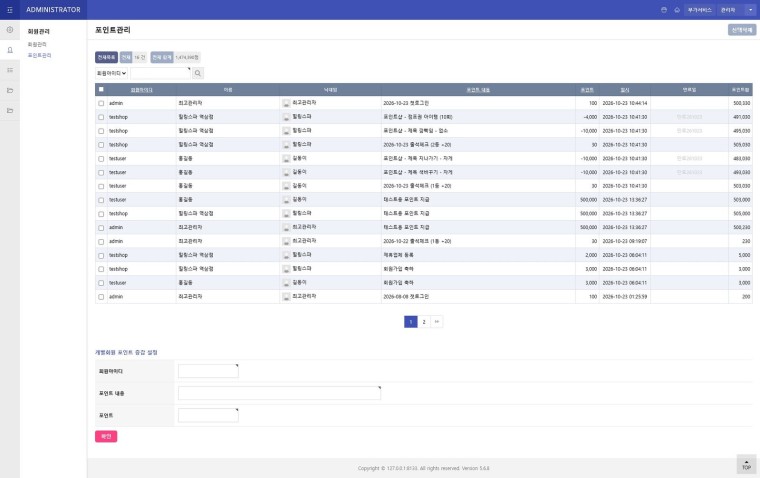Image resolution: width=760 pixels, height=478 pixels.
Task: Open the board list sidebar icon
Action: 10,70
